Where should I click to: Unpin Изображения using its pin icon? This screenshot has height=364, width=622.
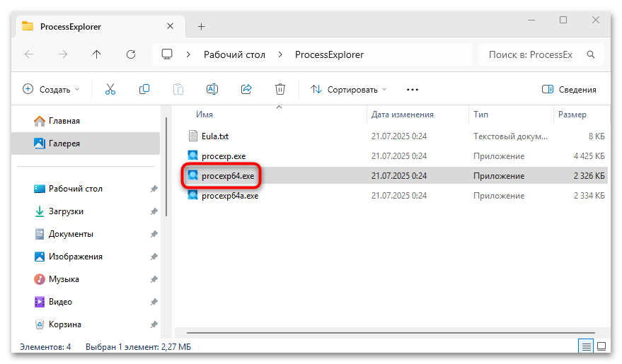[154, 257]
